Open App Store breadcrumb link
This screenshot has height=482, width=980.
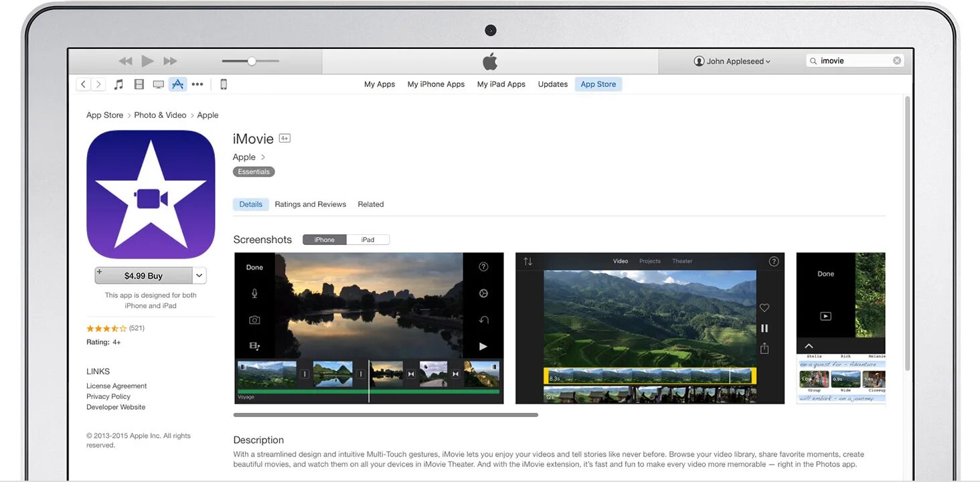104,115
